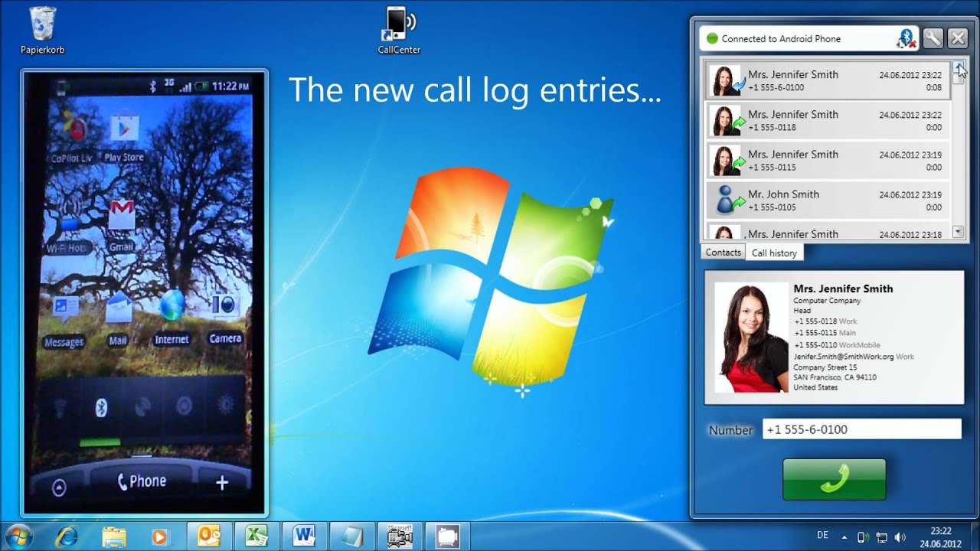
Task: Click the green connection status indicator
Action: coord(712,39)
